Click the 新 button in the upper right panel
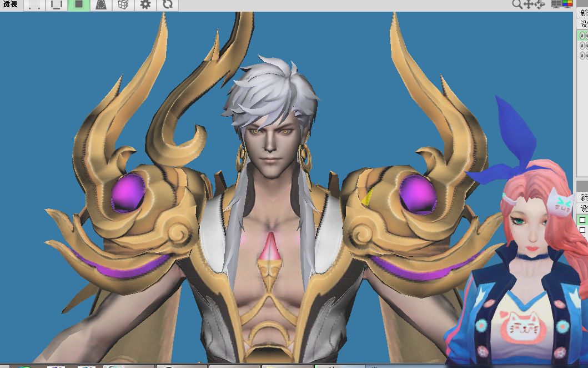588x368 pixels. [x=584, y=13]
